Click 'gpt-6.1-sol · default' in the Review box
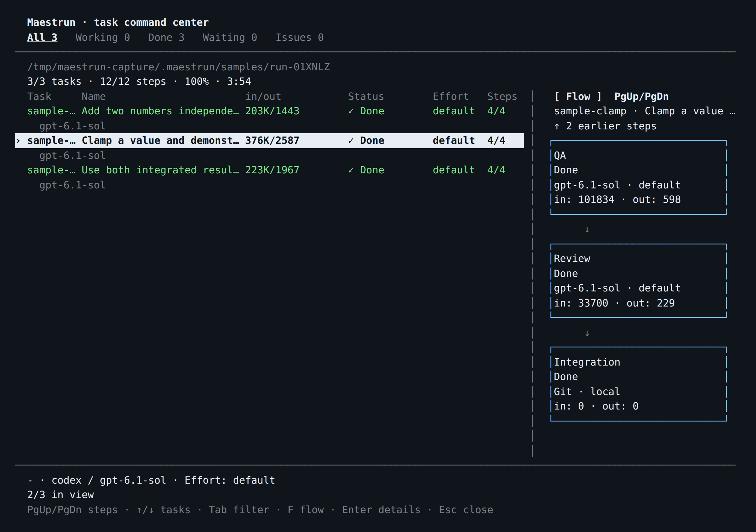756x532 pixels. pyautogui.click(x=617, y=288)
